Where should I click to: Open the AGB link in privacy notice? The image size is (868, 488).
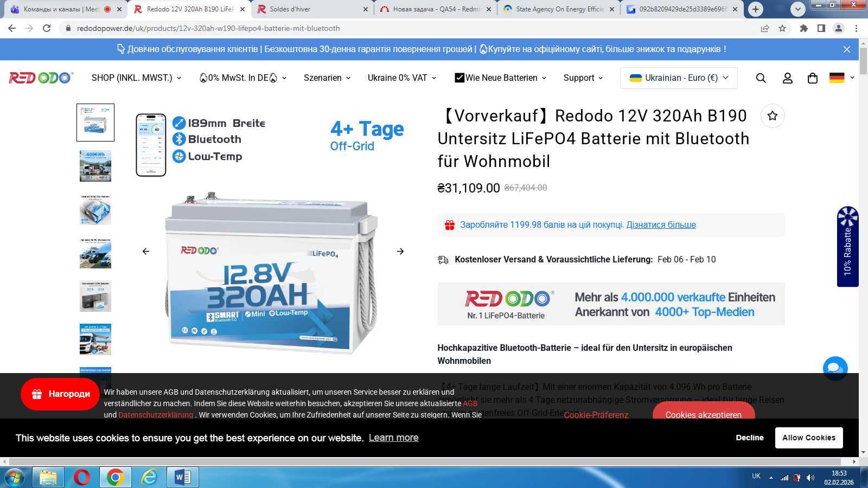point(470,403)
